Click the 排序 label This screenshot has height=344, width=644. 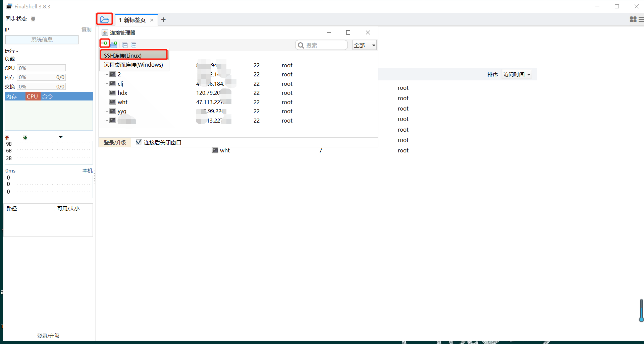(x=493, y=74)
